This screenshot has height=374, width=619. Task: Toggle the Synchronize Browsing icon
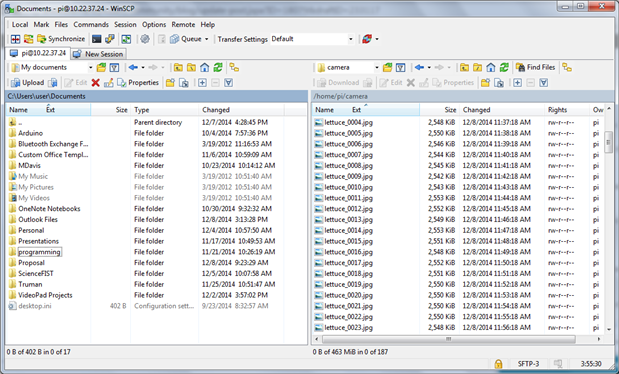pyautogui.click(x=28, y=39)
